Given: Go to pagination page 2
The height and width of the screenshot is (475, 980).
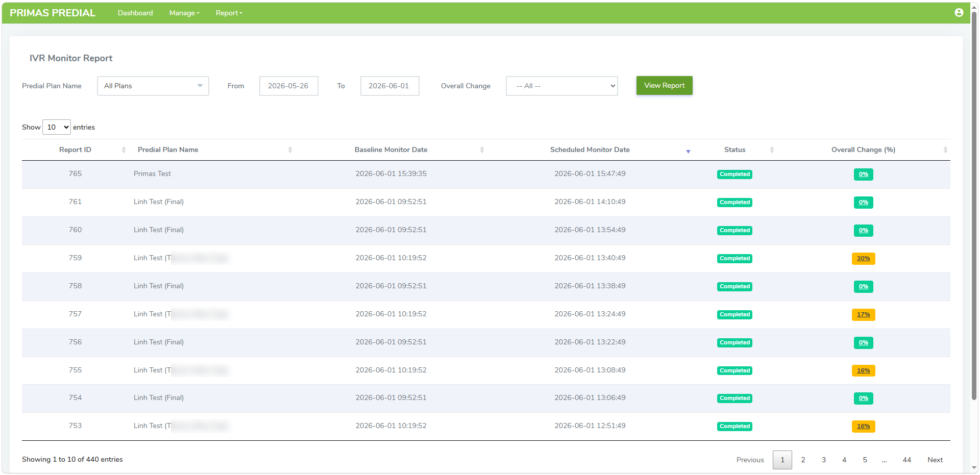Looking at the screenshot, I should (803, 460).
